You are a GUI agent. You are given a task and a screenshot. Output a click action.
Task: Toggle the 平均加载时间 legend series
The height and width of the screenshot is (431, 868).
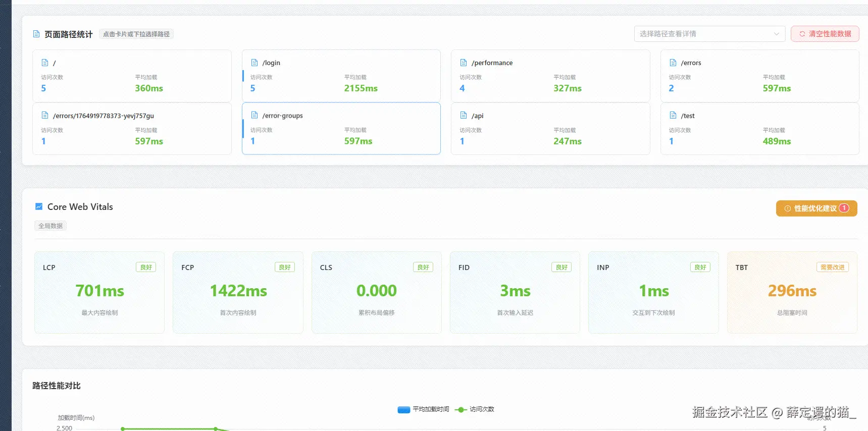423,409
